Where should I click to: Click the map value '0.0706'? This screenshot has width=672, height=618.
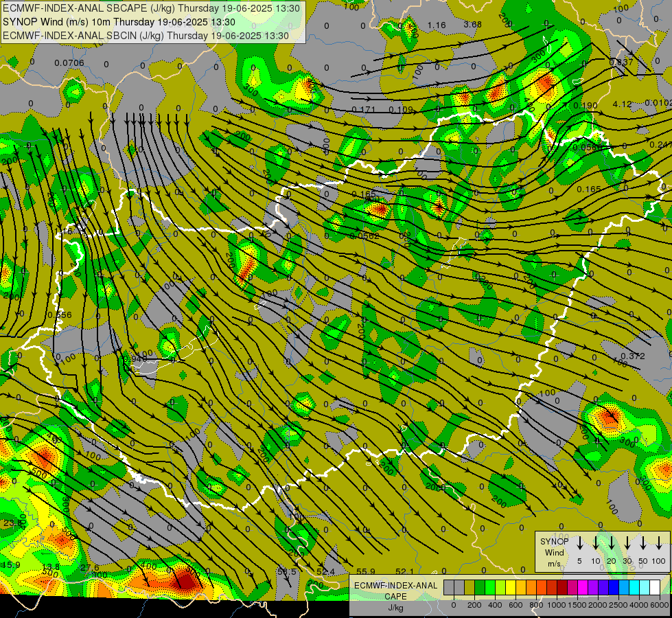(69, 63)
